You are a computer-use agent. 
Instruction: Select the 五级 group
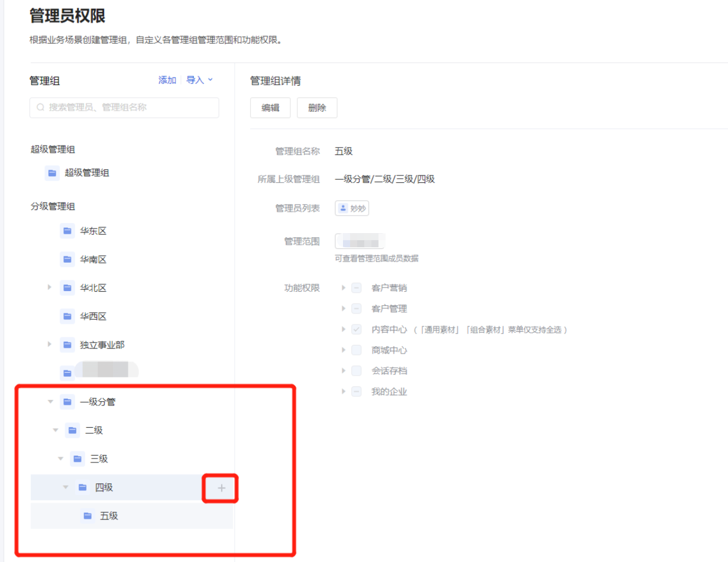[131, 516]
